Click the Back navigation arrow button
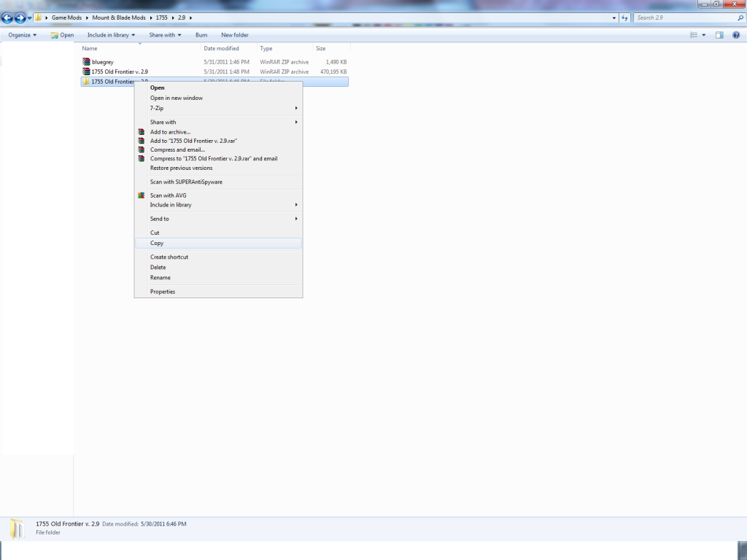The image size is (747, 560). (x=8, y=17)
